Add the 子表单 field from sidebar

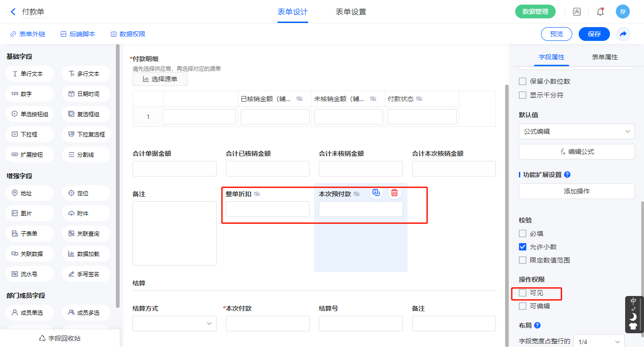30,233
